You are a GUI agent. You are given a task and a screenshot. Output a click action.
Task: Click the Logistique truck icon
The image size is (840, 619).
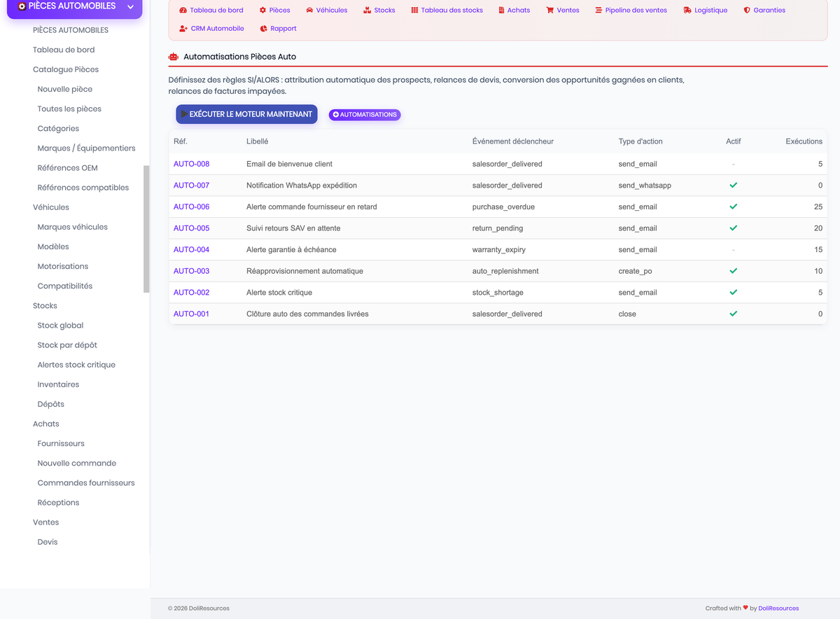[x=687, y=11]
